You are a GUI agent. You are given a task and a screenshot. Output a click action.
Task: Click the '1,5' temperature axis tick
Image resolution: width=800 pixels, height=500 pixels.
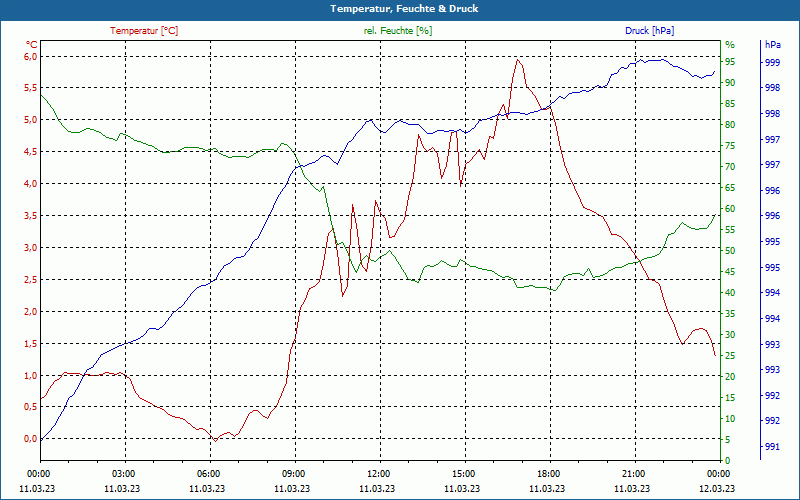click(x=31, y=343)
